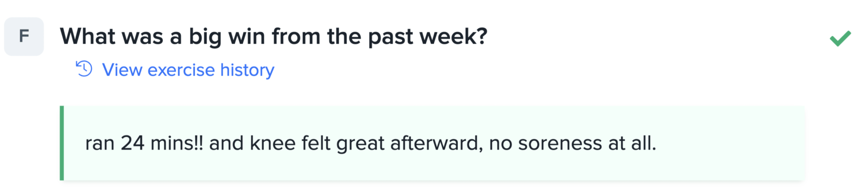Open the View exercise history link
This screenshot has height=193, width=868.
click(x=188, y=70)
